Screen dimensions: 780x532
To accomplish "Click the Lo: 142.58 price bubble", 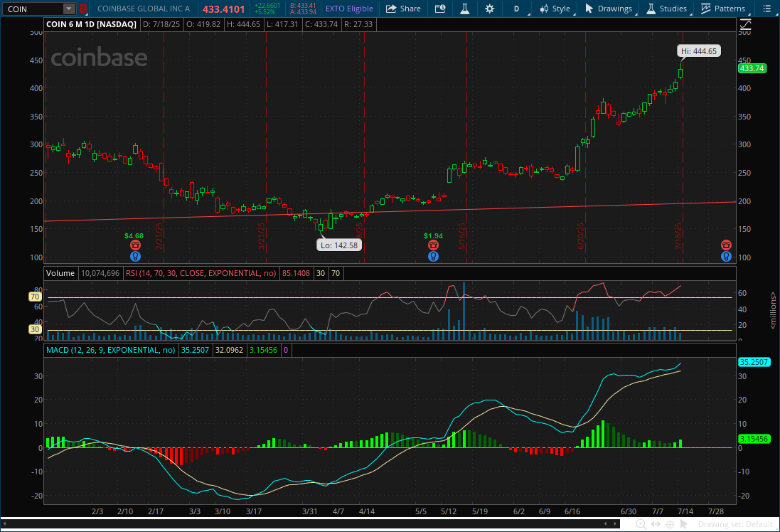I will [x=338, y=245].
